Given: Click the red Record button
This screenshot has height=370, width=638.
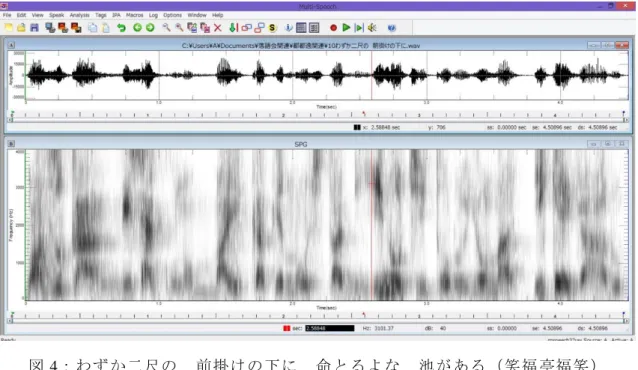Looking at the screenshot, I should [x=333, y=28].
